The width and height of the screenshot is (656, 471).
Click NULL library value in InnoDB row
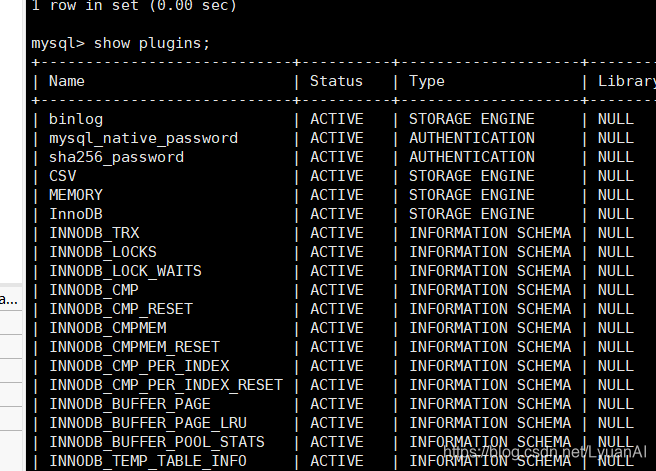616,214
